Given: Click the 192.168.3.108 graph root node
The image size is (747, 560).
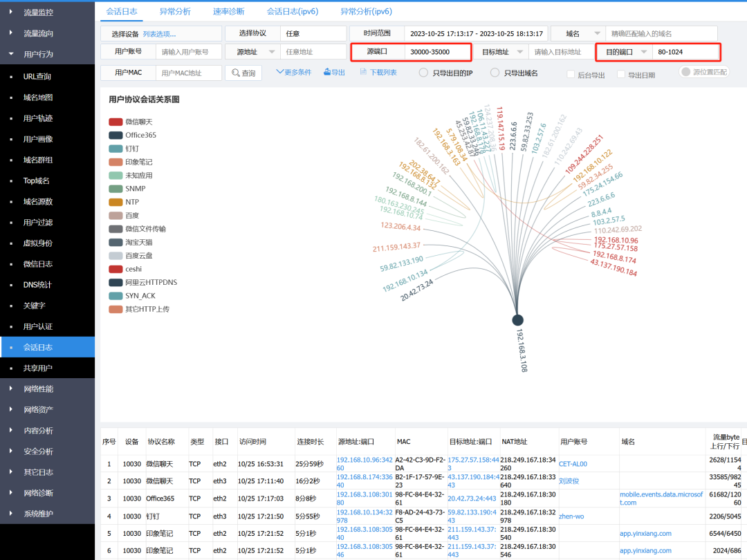Looking at the screenshot, I should [517, 320].
